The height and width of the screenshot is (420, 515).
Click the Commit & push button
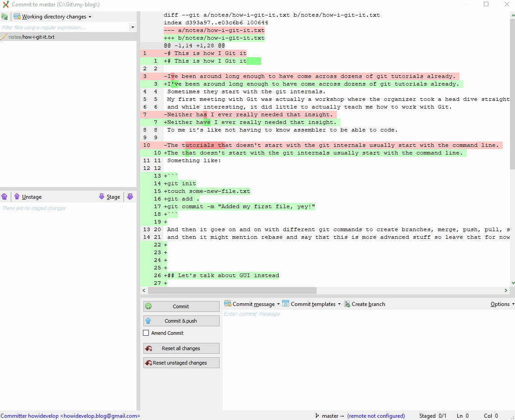click(x=181, y=320)
